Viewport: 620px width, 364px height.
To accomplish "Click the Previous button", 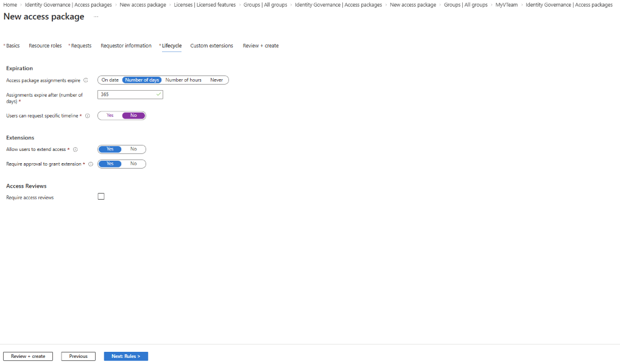I will (x=79, y=356).
